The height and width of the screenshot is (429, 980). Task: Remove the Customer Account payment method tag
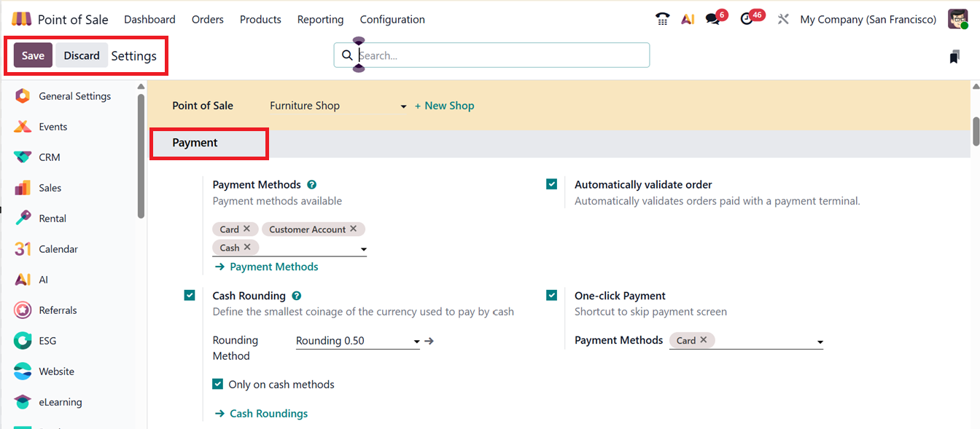pos(354,229)
